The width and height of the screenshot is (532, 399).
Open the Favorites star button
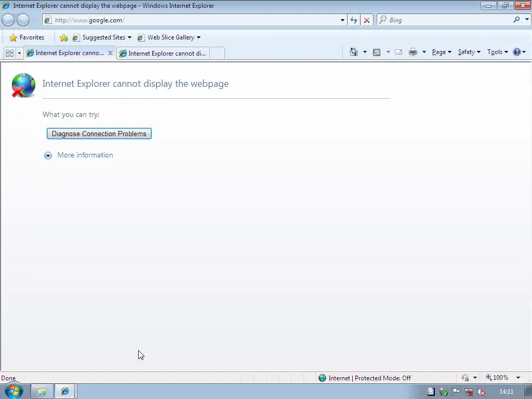27,37
